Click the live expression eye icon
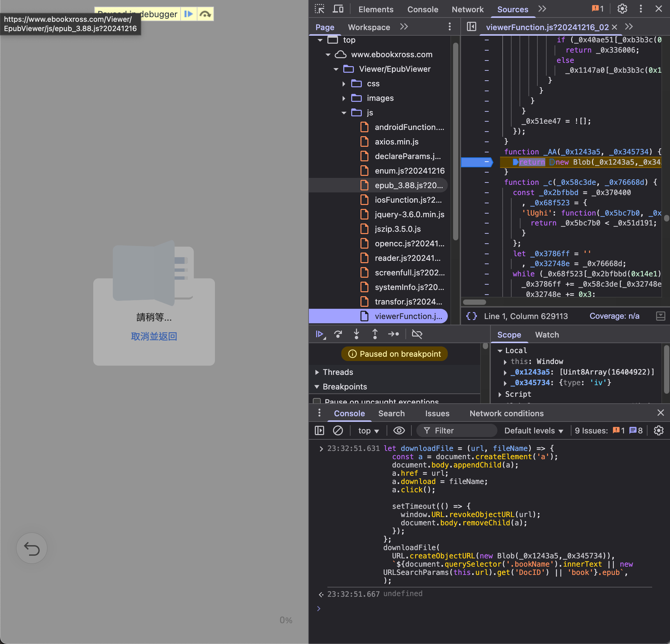Viewport: 670px width, 644px height. (x=399, y=430)
